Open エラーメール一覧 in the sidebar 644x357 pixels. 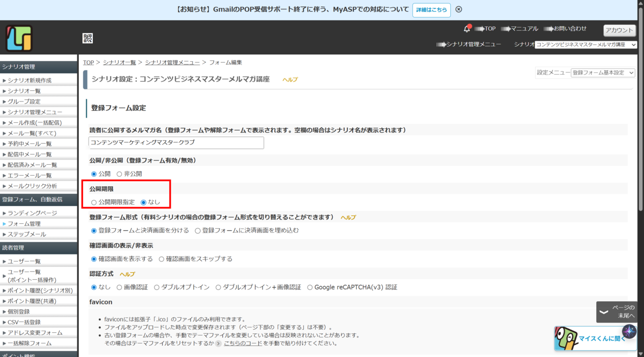[30, 176]
